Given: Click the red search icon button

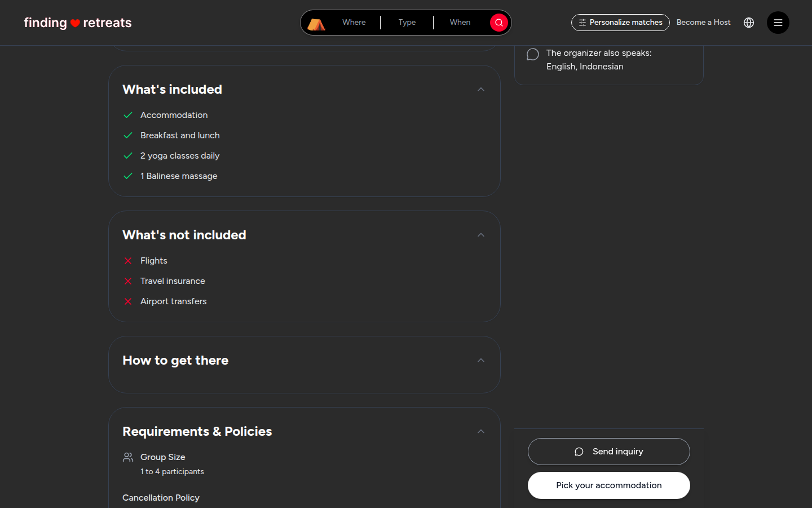Looking at the screenshot, I should point(499,23).
